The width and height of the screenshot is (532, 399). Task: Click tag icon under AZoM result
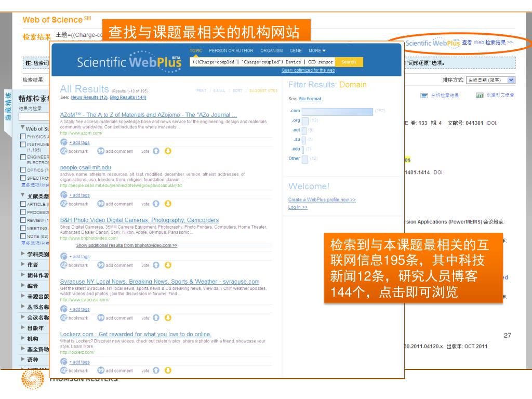[x=64, y=142]
